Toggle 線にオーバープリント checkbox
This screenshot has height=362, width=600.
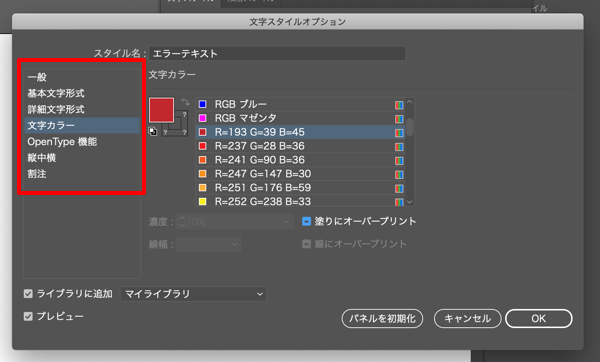[307, 244]
